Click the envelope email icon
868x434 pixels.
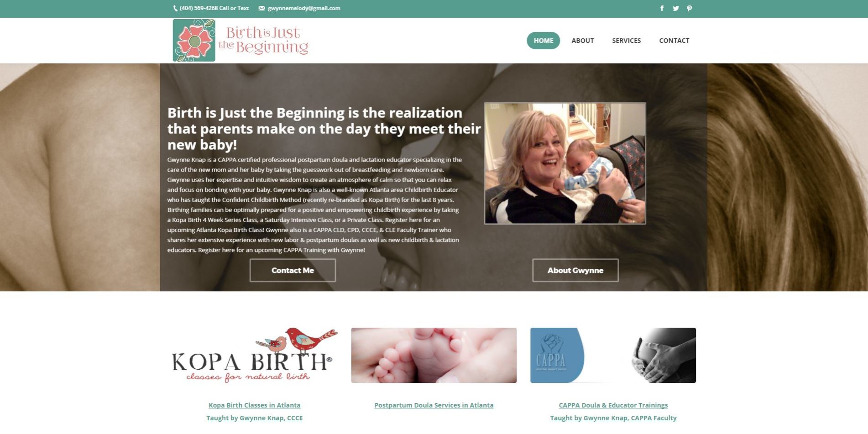coord(261,8)
